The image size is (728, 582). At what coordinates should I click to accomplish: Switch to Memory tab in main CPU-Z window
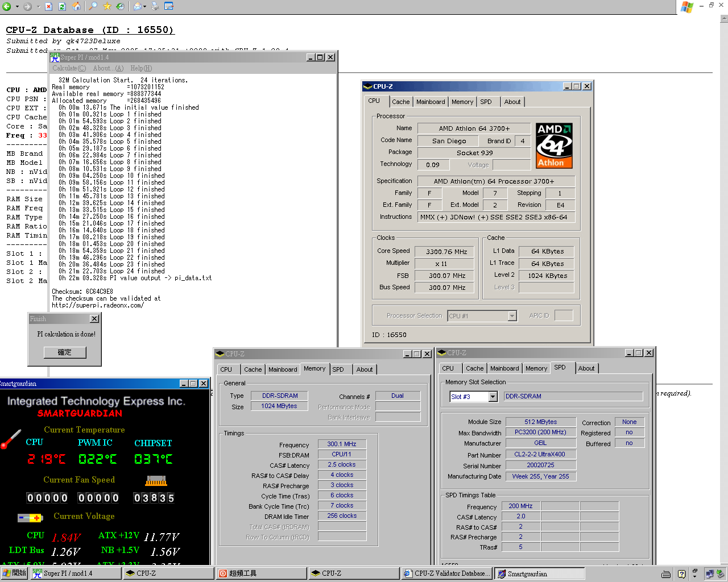click(462, 102)
